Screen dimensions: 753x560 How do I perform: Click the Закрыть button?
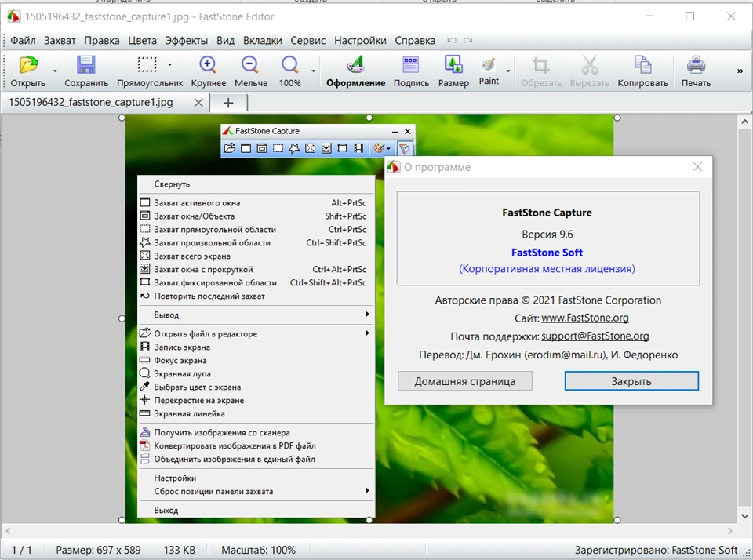click(631, 381)
